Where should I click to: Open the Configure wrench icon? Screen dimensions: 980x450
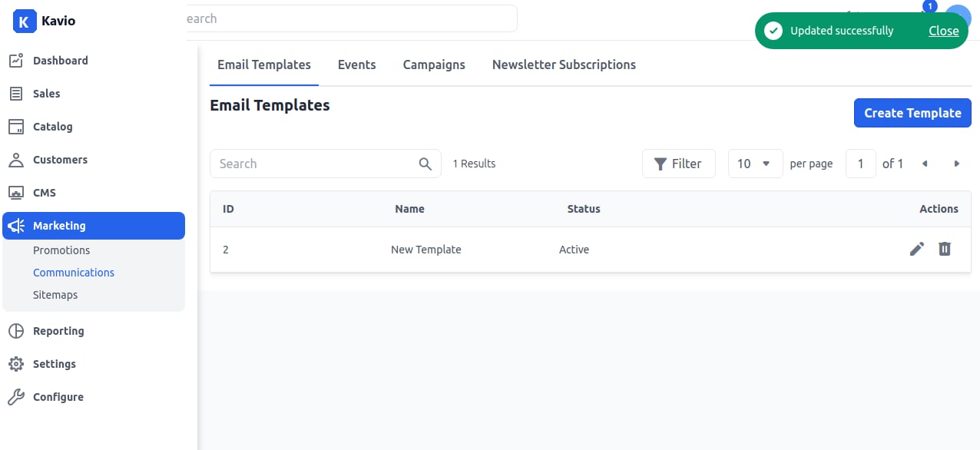15,397
